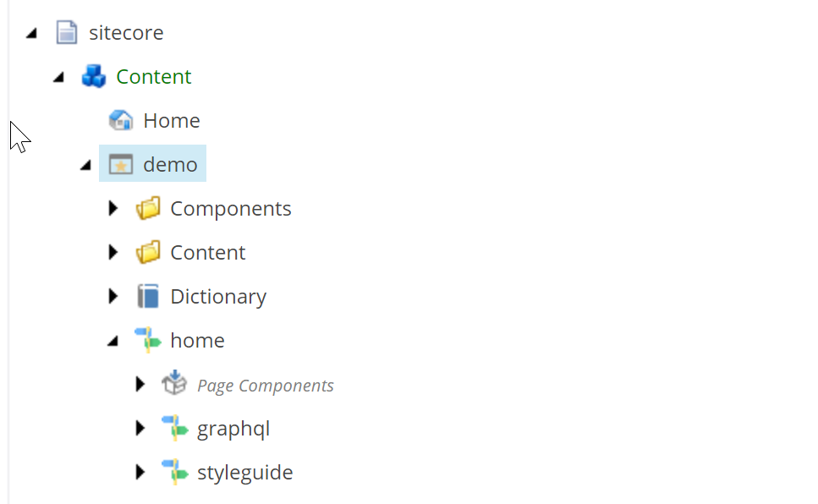Click the home route signpost icon
The height and width of the screenshot is (504, 818).
point(148,341)
